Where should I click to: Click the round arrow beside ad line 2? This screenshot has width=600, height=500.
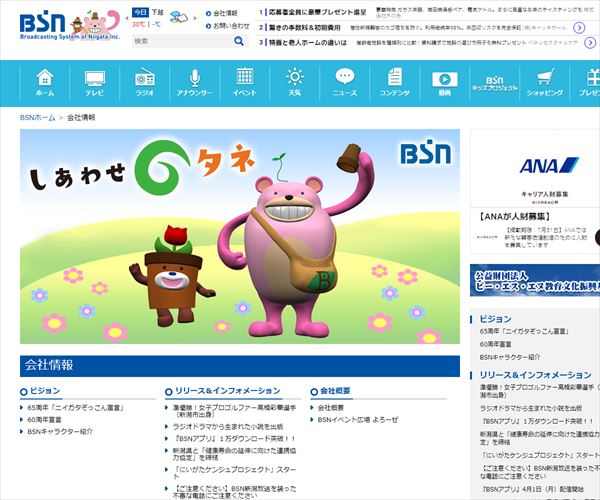579,28
